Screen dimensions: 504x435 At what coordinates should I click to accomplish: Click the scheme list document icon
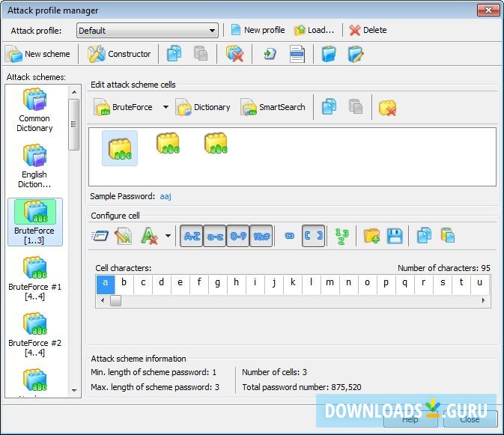[x=297, y=54]
